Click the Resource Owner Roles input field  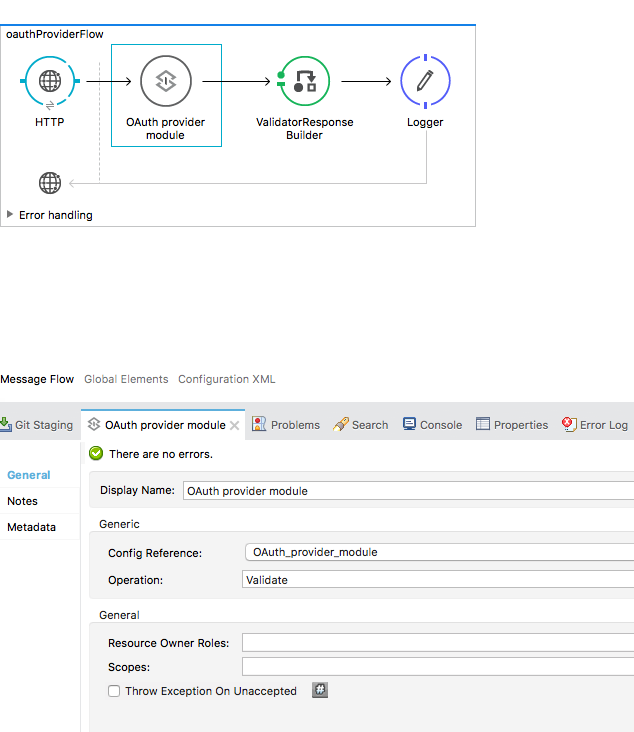pos(438,643)
